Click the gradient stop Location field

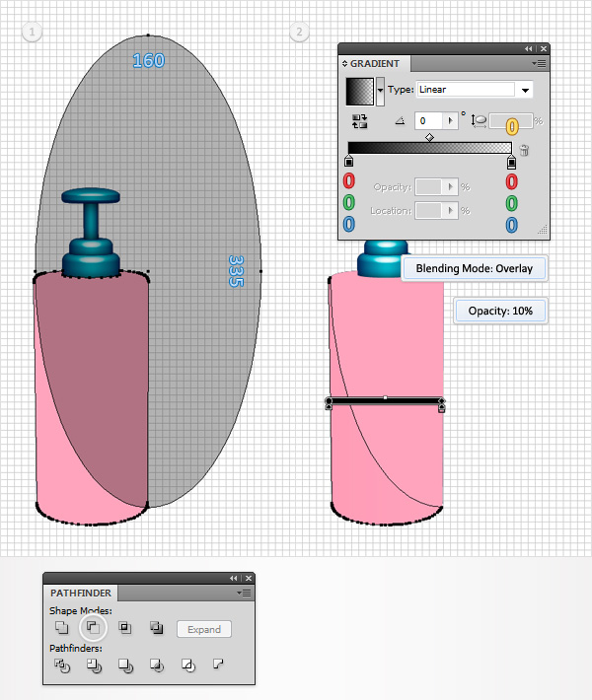[x=429, y=210]
